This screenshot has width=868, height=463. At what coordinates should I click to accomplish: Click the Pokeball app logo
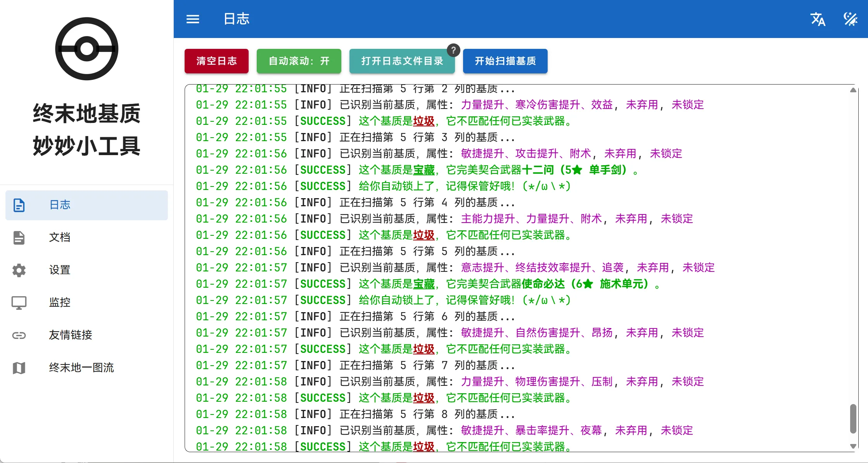tap(86, 48)
